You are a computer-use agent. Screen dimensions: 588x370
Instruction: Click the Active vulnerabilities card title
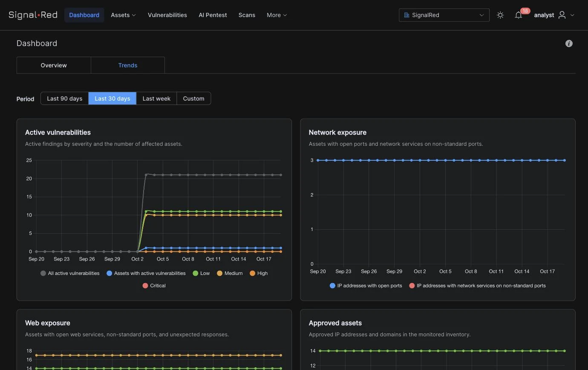(58, 133)
